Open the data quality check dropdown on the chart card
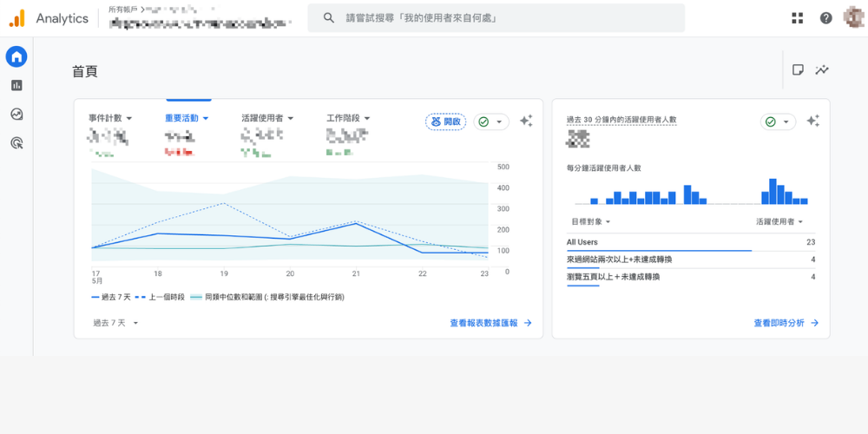Viewport: 868px width, 434px height. tap(491, 122)
